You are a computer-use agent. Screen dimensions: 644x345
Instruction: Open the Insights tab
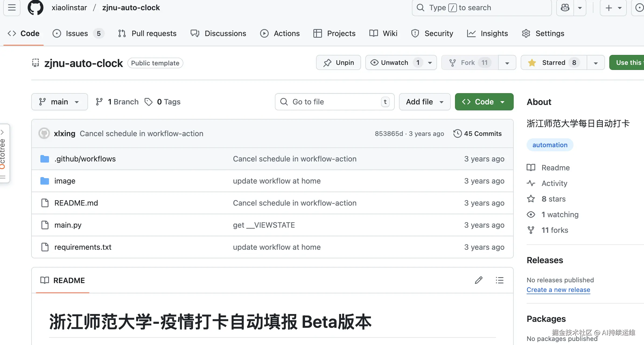tap(487, 33)
